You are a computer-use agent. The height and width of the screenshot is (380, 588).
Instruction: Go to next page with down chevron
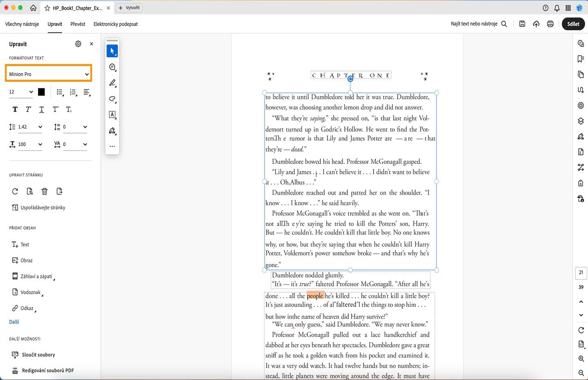[581, 315]
